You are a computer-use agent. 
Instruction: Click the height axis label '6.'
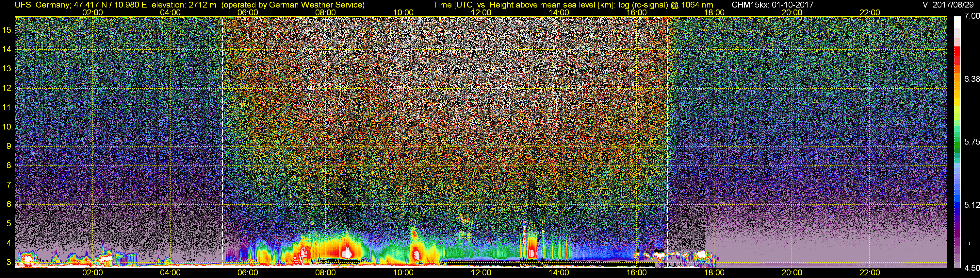click(x=9, y=204)
